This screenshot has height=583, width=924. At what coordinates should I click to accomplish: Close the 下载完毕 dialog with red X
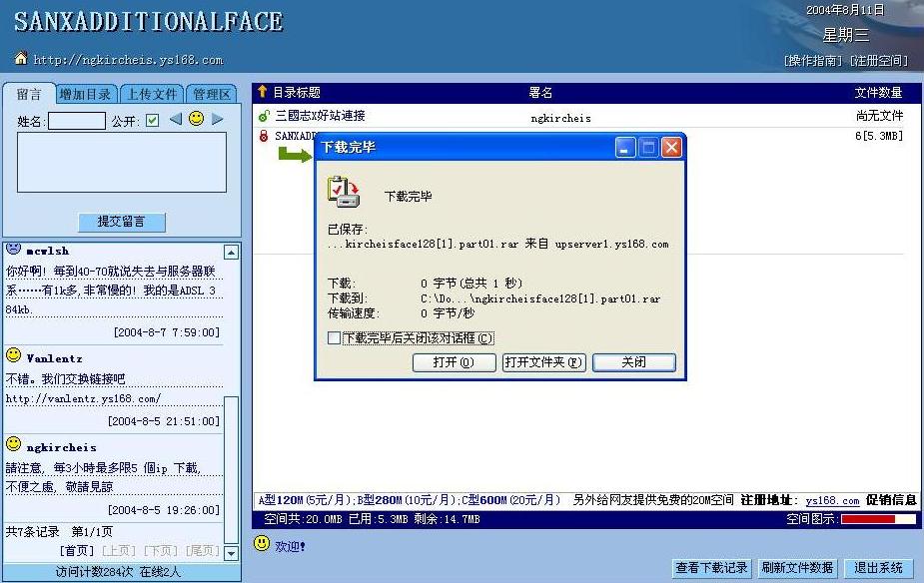(671, 147)
